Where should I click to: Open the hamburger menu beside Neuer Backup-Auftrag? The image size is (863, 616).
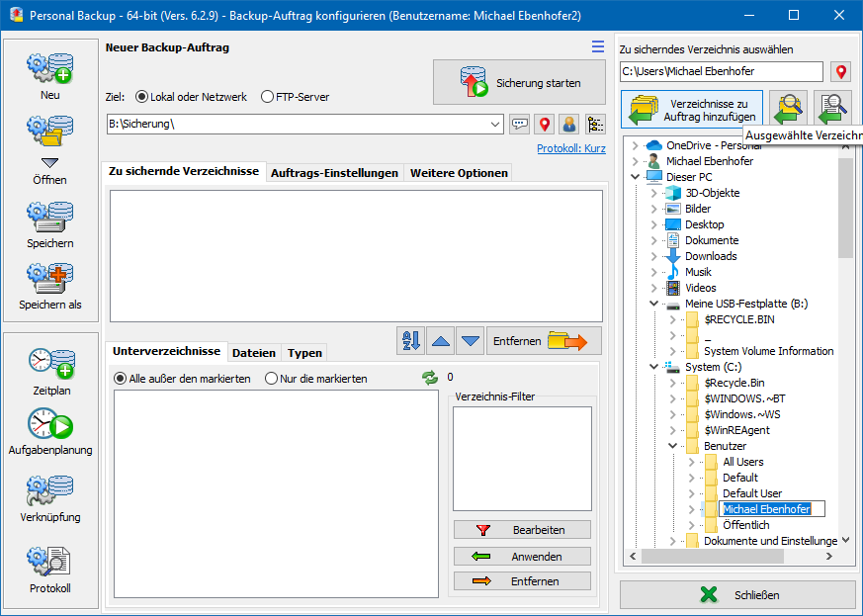(598, 46)
